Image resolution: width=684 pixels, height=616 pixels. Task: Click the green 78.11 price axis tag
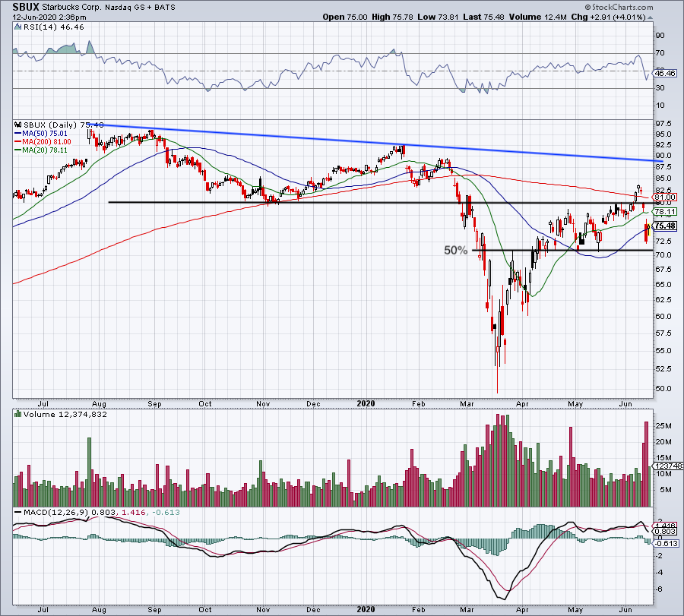tap(665, 212)
